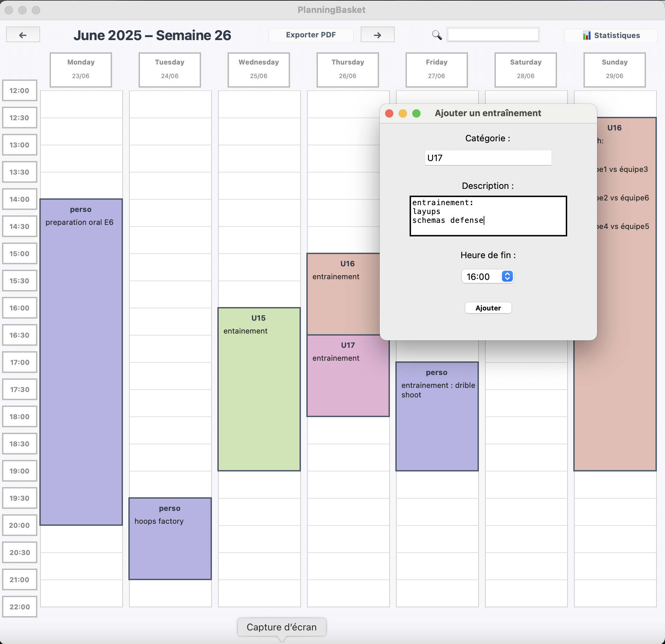Click the magnifying glass search icon
This screenshot has width=665, height=644.
click(437, 35)
